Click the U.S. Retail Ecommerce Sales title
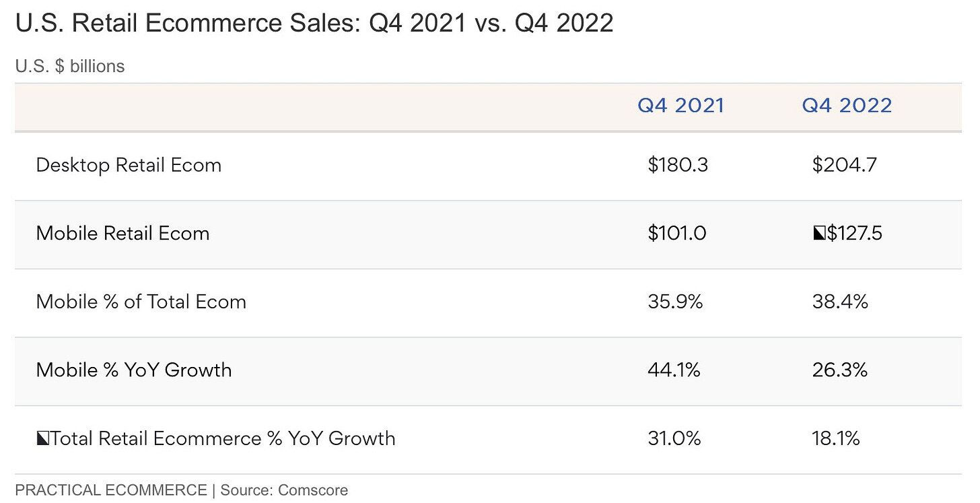This screenshot has width=980, height=503. (314, 24)
